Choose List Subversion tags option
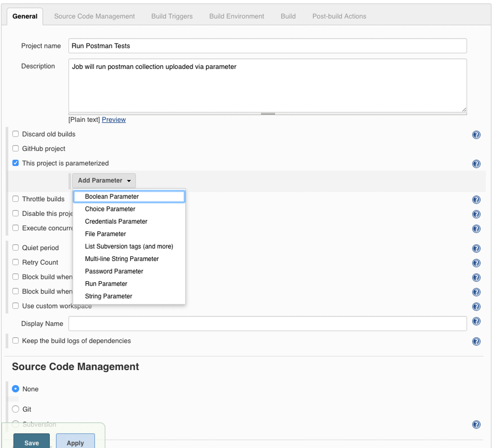498x448 pixels. coord(129,246)
